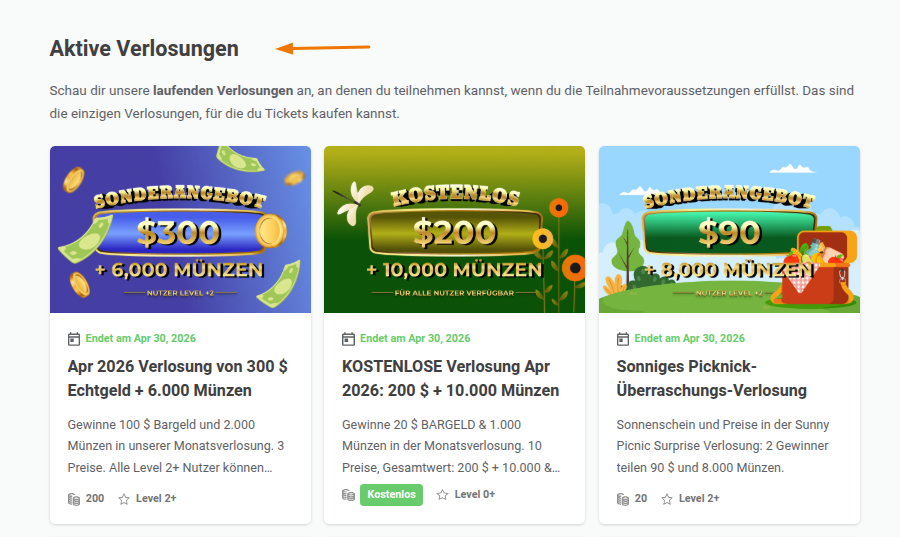This screenshot has width=900, height=537.
Task: Click star icon beside Level 2+ on 300 $ card
Action: point(123,499)
